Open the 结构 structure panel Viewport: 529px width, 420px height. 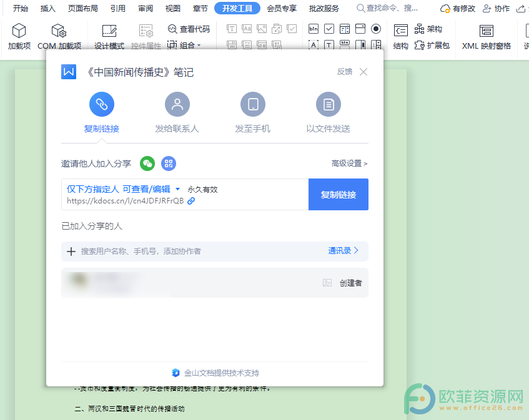[401, 36]
